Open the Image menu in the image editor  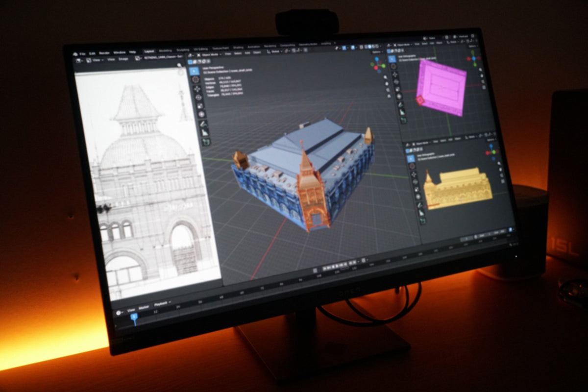coord(123,58)
